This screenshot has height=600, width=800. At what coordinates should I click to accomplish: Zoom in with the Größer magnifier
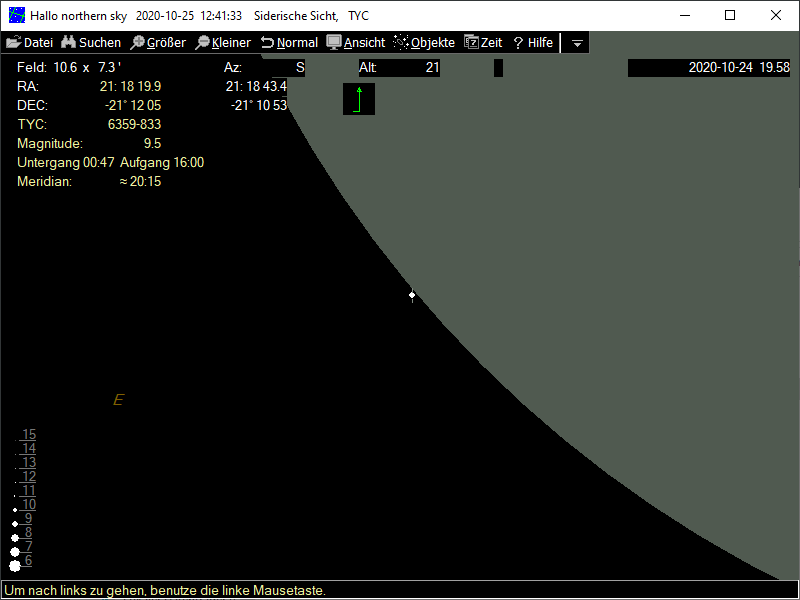click(158, 43)
